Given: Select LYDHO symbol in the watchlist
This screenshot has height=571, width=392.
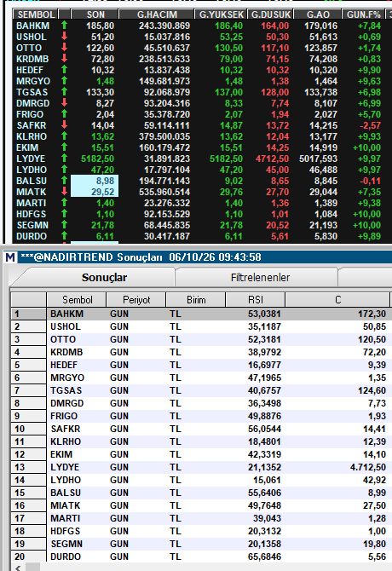Looking at the screenshot, I should (x=32, y=170).
